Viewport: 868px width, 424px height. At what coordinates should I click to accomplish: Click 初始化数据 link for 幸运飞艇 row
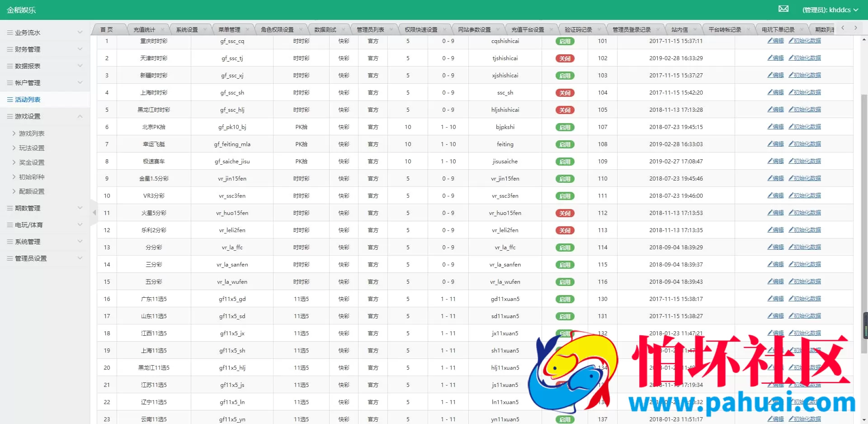[x=805, y=144]
